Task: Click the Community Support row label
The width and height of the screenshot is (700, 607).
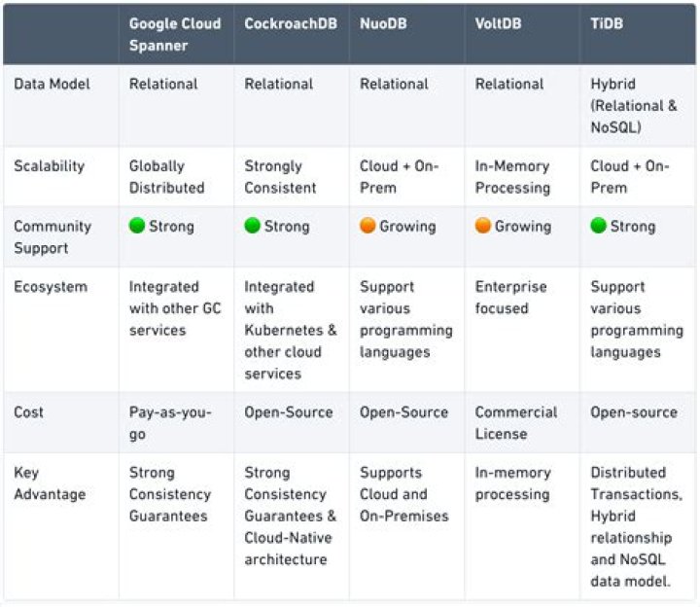Action: [52, 237]
